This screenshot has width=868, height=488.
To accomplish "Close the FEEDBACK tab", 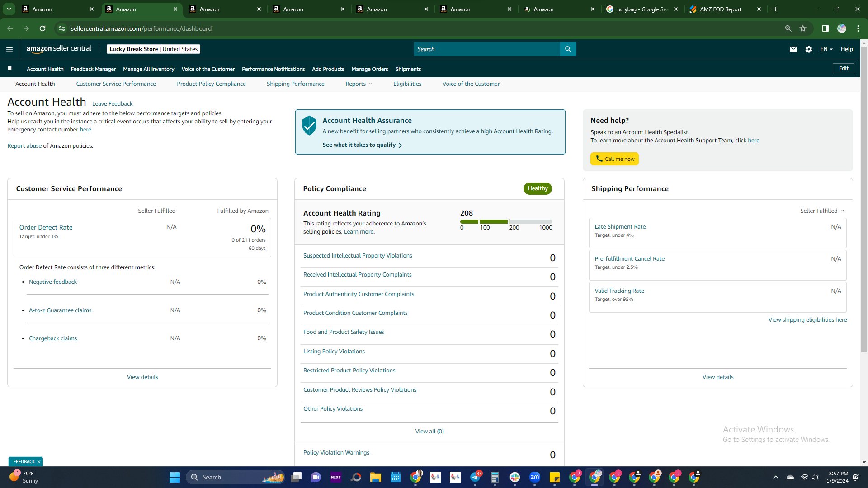I will click(x=39, y=462).
